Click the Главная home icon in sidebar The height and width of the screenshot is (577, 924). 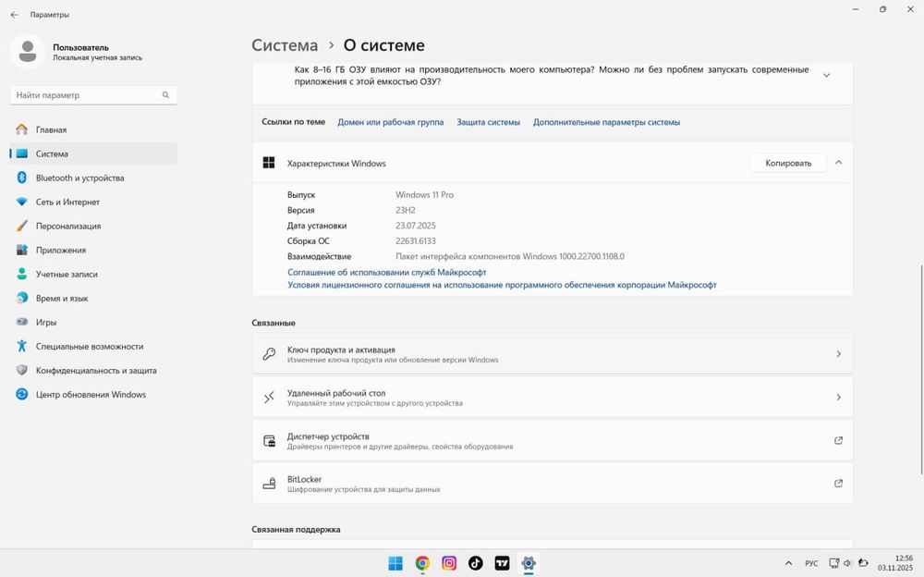pos(22,129)
